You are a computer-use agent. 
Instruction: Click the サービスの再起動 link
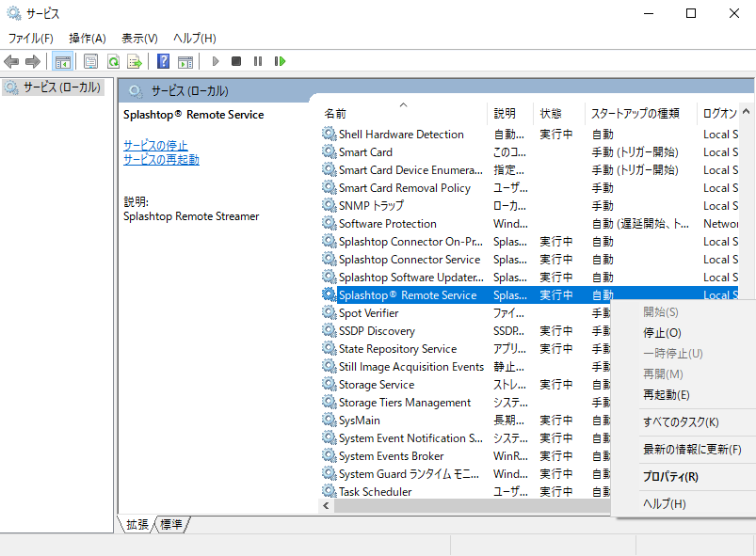pyautogui.click(x=161, y=160)
